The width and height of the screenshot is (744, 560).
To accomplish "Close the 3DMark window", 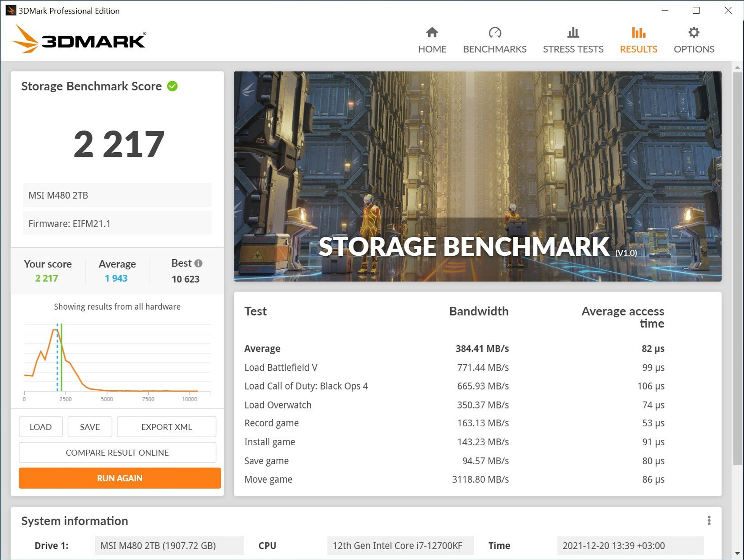I will [728, 10].
